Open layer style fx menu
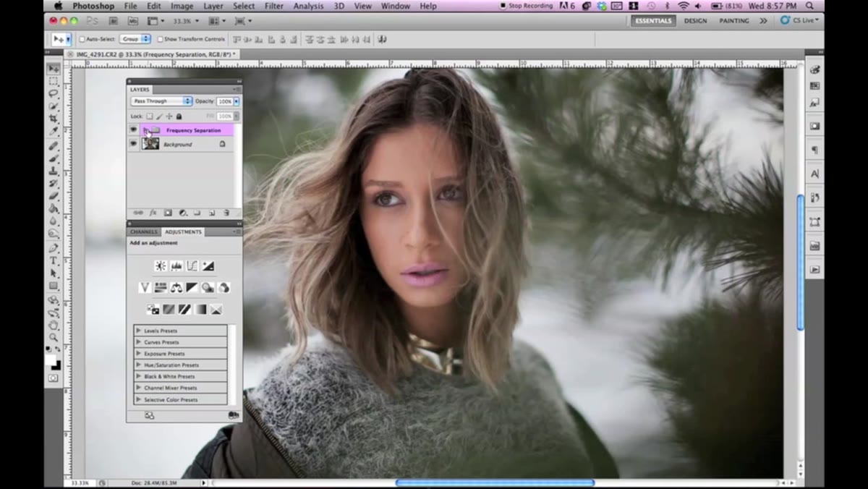The image size is (868, 489). pos(153,213)
